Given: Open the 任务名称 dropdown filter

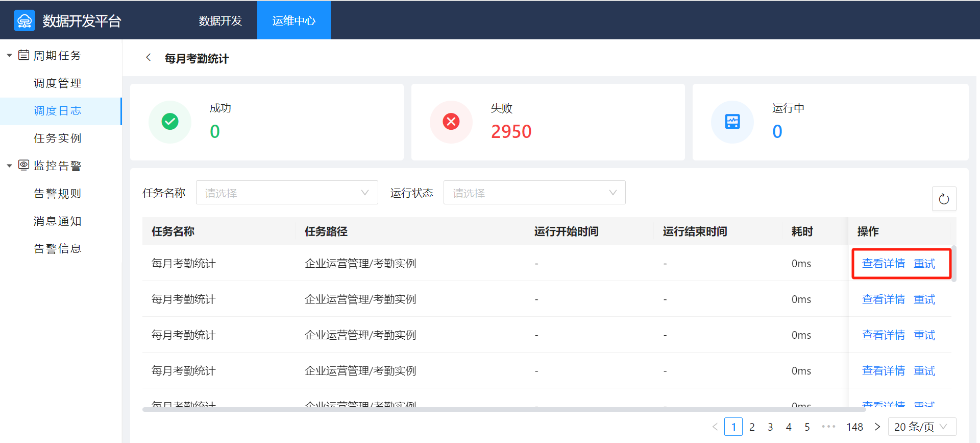Looking at the screenshot, I should click(286, 193).
